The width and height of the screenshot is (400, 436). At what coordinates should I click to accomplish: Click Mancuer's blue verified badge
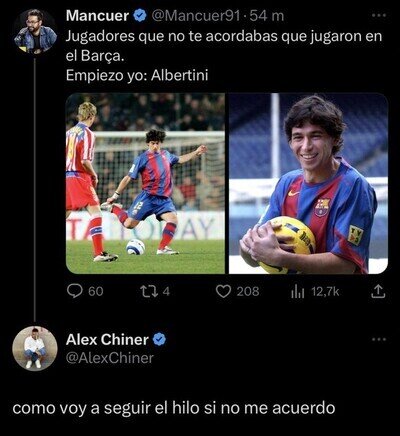[x=140, y=16]
